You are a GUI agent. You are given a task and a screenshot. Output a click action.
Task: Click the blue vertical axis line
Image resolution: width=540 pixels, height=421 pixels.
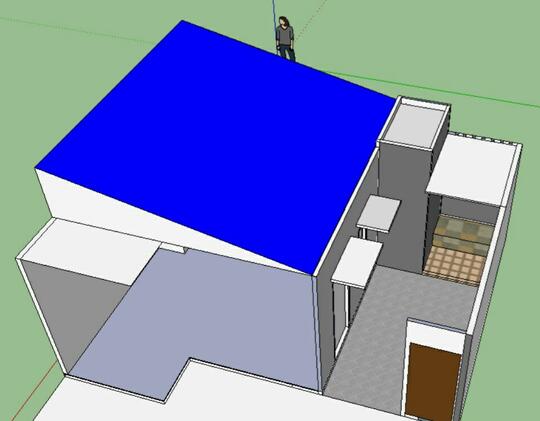(274, 21)
